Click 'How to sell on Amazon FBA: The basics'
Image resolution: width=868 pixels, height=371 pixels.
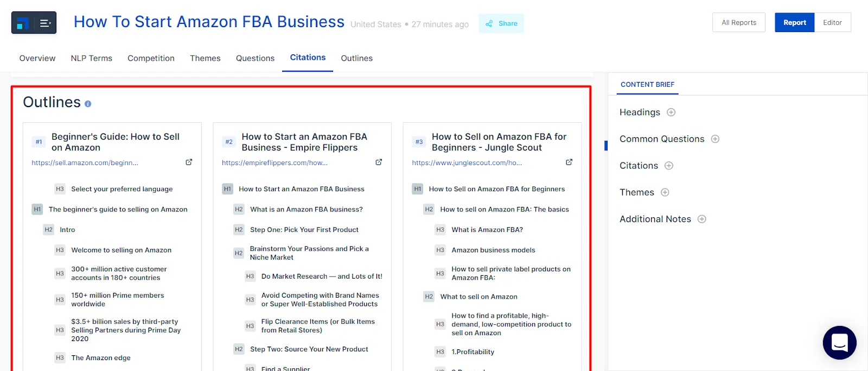(x=505, y=209)
